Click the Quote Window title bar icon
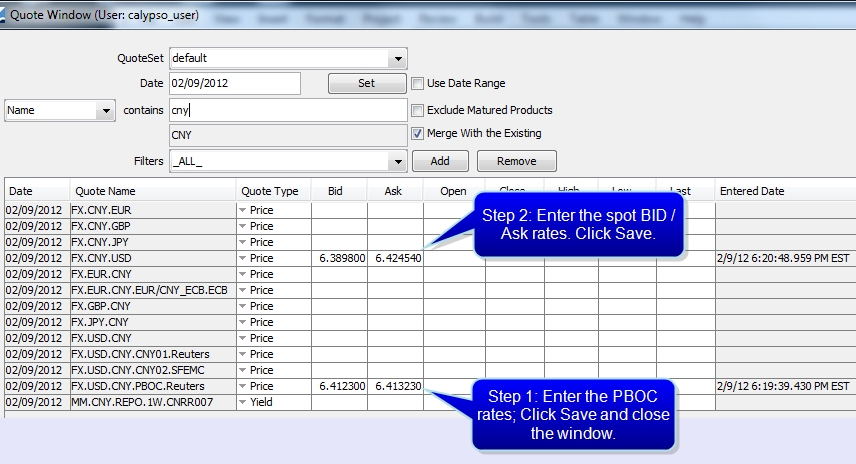This screenshot has width=856, height=464. pos(2,15)
